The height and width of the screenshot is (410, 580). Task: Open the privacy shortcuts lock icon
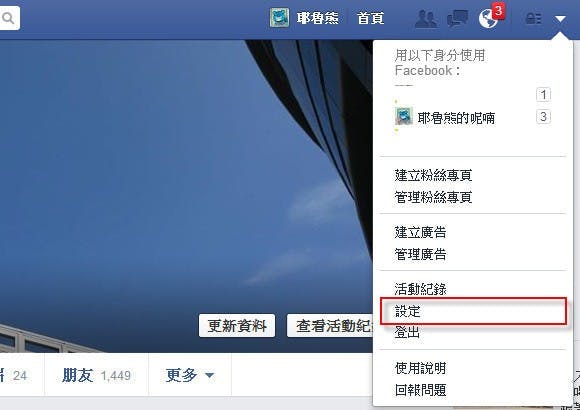click(x=534, y=18)
